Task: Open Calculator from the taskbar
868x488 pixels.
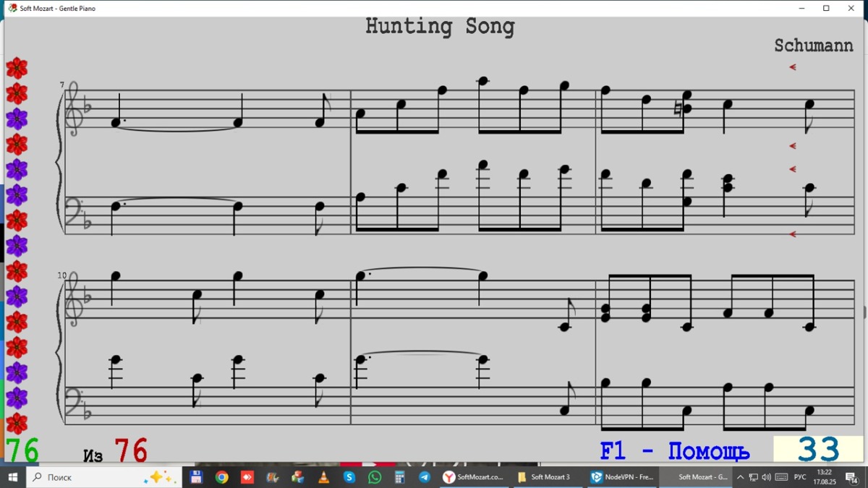Action: (399, 477)
